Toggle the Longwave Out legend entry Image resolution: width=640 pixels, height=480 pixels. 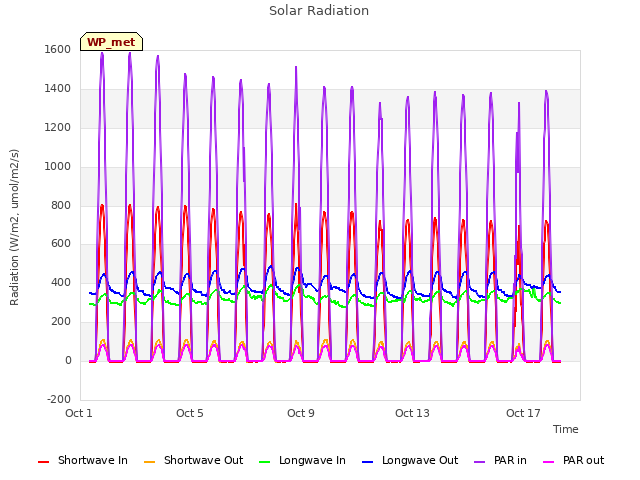[x=410, y=460]
